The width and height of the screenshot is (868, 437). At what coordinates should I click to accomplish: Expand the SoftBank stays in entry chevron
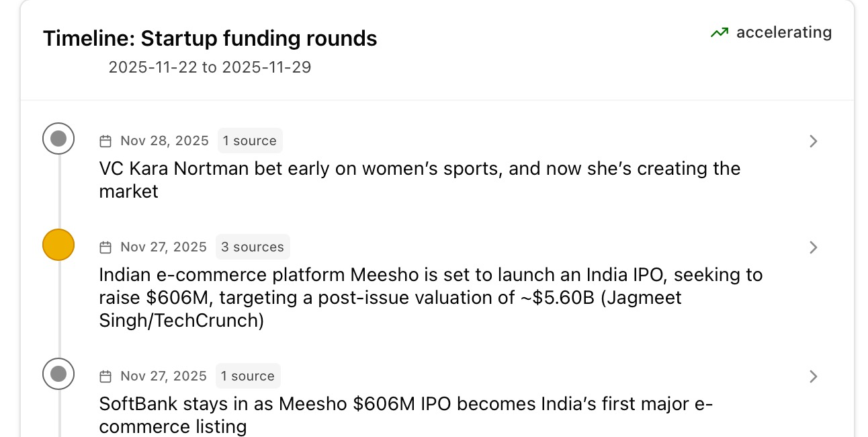click(813, 376)
